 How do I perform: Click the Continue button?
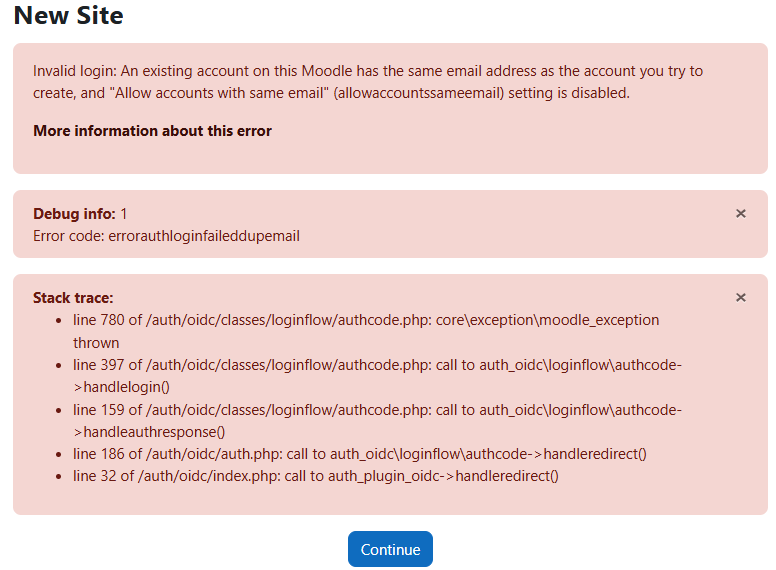pyautogui.click(x=390, y=549)
